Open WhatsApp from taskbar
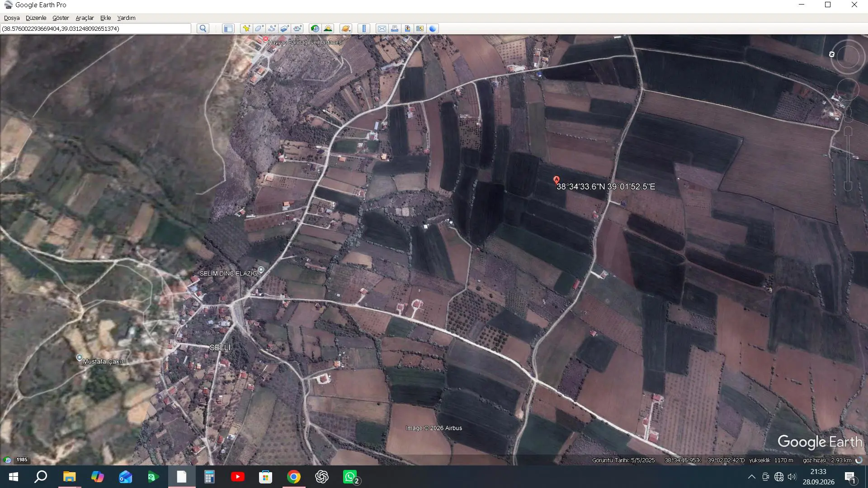 [x=350, y=477]
